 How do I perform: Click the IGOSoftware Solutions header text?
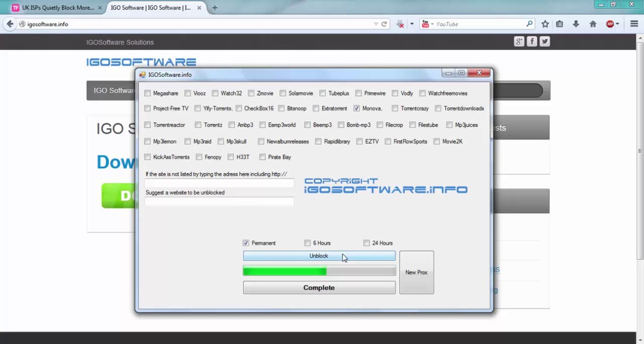[x=120, y=42]
